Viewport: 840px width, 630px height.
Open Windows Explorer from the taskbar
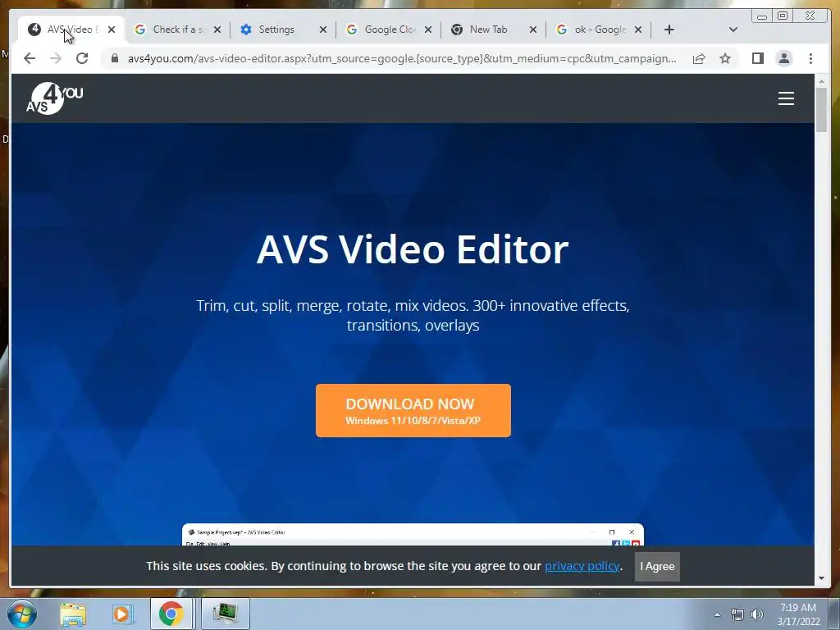[73, 614]
